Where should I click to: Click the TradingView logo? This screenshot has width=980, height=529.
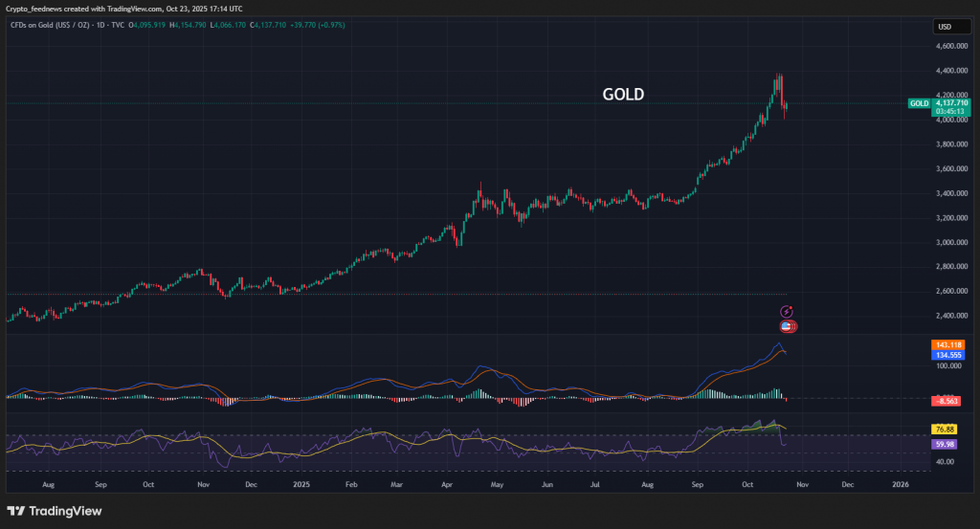pos(55,511)
